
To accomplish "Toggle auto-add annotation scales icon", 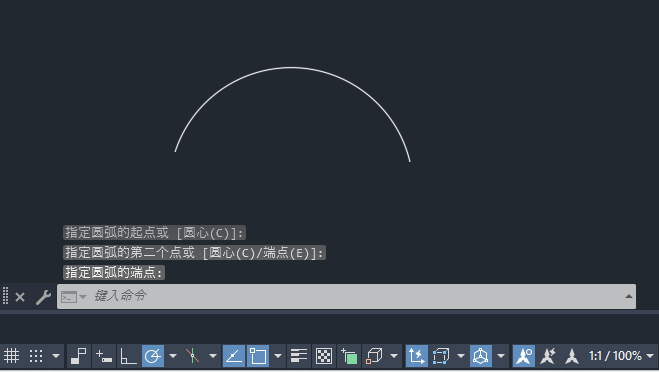I will coord(548,356).
